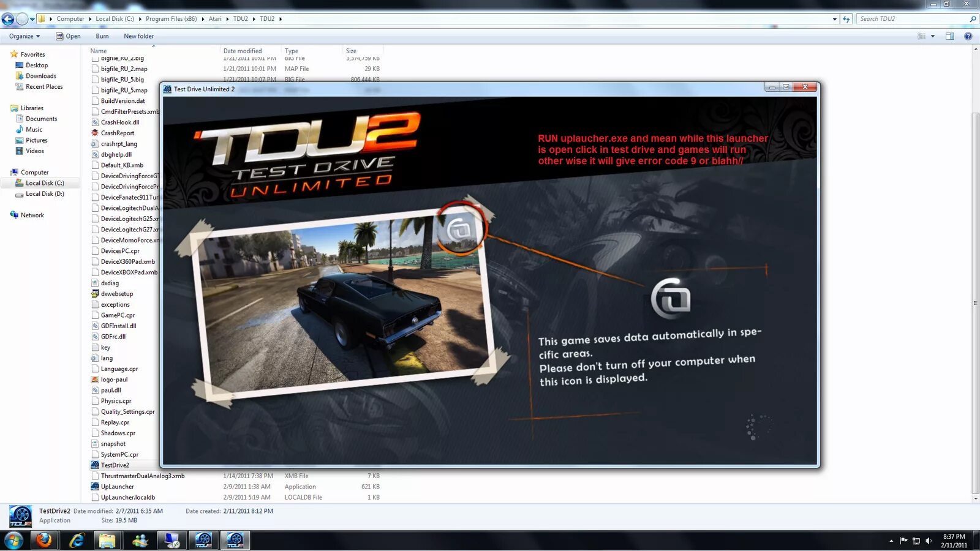Click the Forward navigation arrow in Explorer
Screen dimensions: 980x551
(x=22, y=19)
